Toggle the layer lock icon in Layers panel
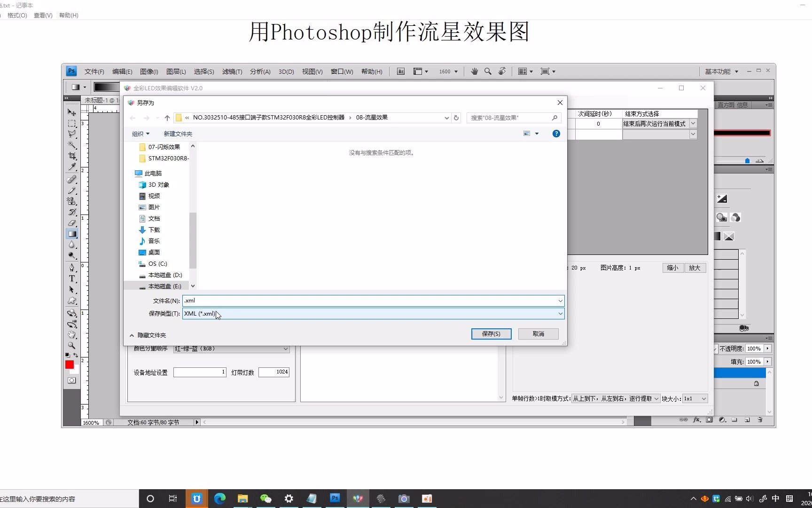 coord(756,383)
